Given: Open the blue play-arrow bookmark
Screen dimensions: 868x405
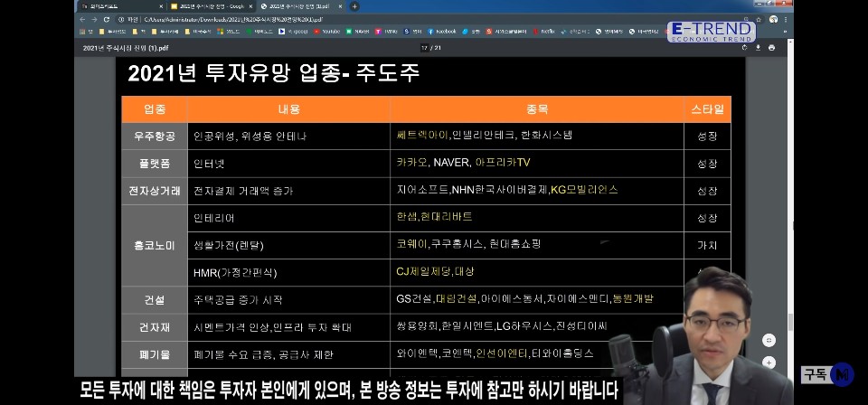Looking at the screenshot, I should point(293,32).
